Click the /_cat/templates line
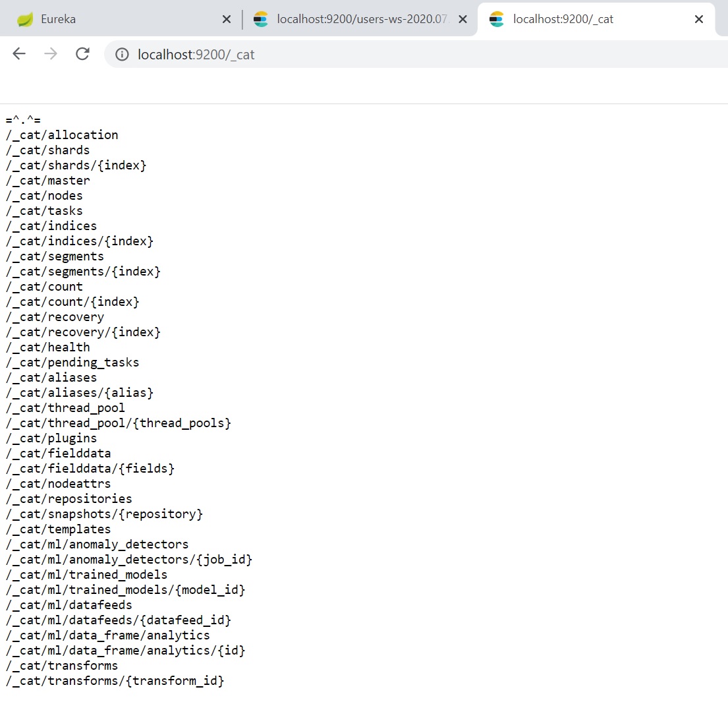Screen dimensions: 728x706 coord(59,529)
